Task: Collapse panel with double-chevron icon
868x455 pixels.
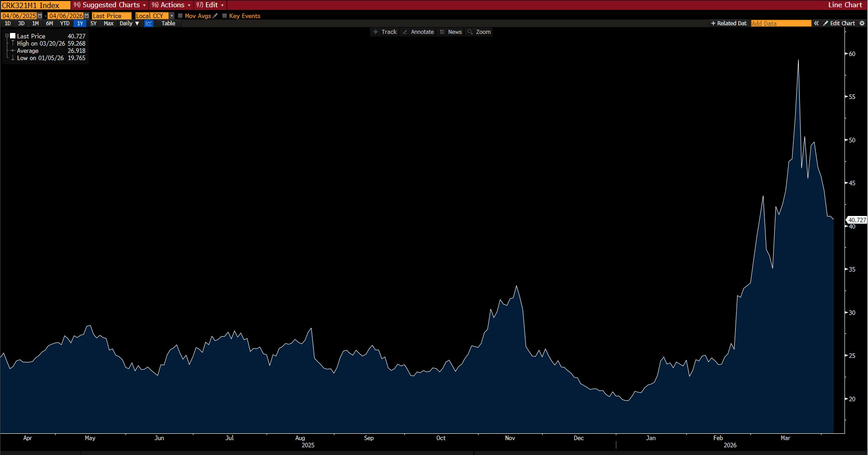Action: click(x=816, y=23)
